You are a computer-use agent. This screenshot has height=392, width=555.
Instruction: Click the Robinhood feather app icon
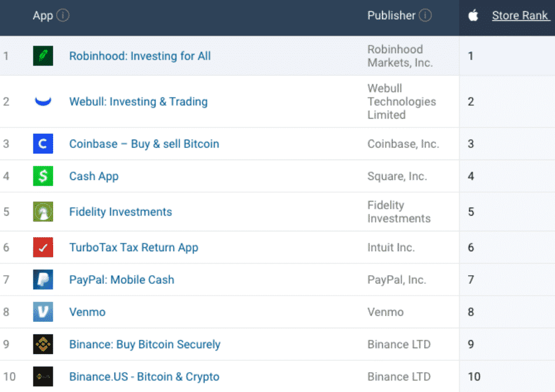(43, 56)
